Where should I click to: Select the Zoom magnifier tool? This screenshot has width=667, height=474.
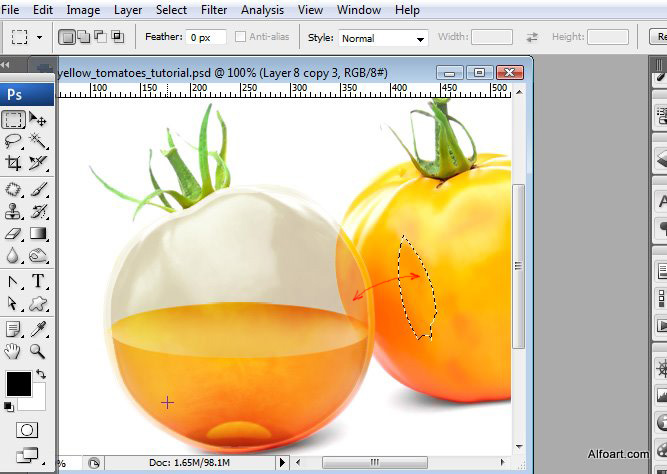click(x=38, y=351)
